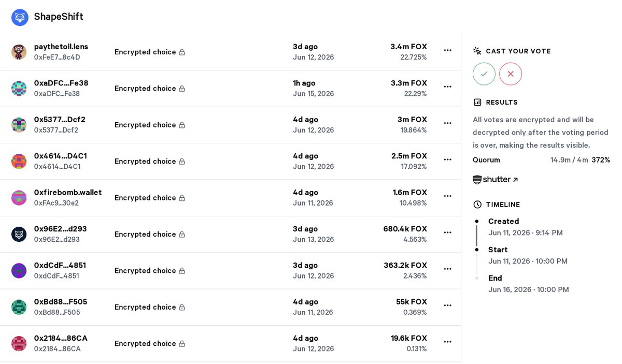Click the 363.2k FOX voting power
The image size is (622, 364).
click(405, 265)
